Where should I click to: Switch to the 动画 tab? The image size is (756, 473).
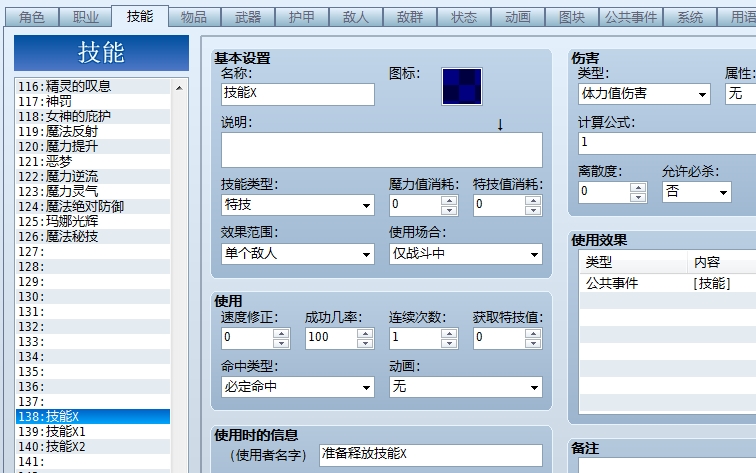click(x=518, y=17)
